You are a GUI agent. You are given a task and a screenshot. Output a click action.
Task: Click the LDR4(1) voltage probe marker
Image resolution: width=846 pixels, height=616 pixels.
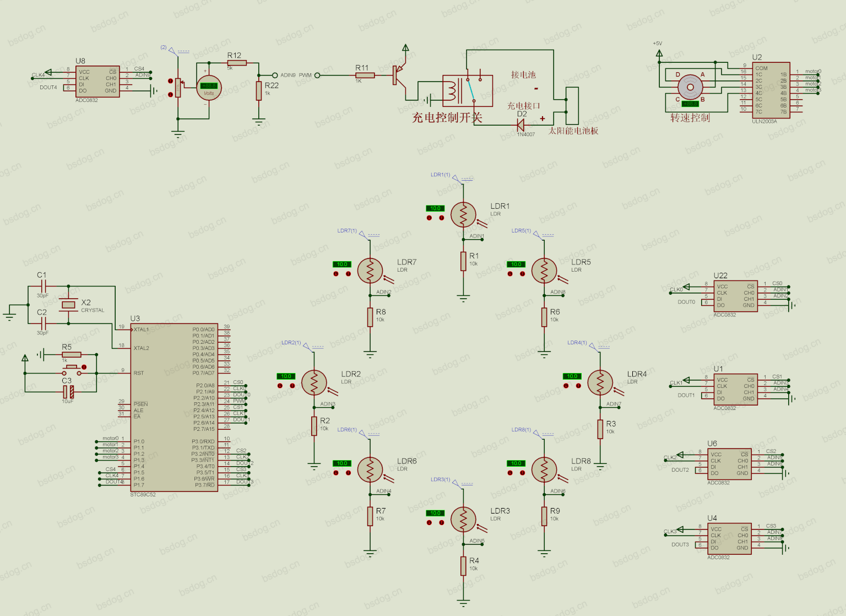593,345
